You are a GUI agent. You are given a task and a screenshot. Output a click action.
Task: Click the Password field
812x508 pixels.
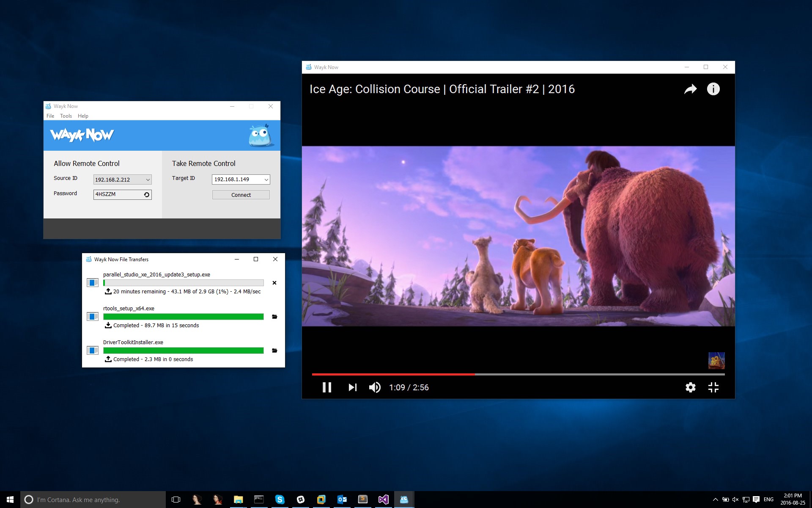tap(118, 194)
